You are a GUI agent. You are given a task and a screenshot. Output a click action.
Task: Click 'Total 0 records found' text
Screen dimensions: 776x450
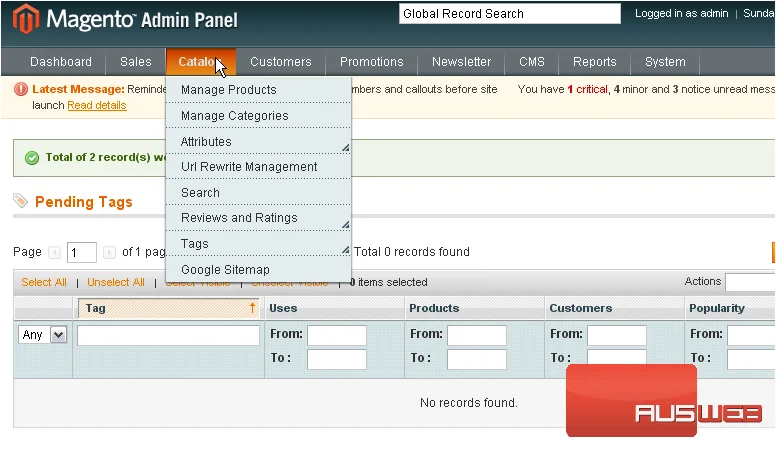tap(412, 252)
